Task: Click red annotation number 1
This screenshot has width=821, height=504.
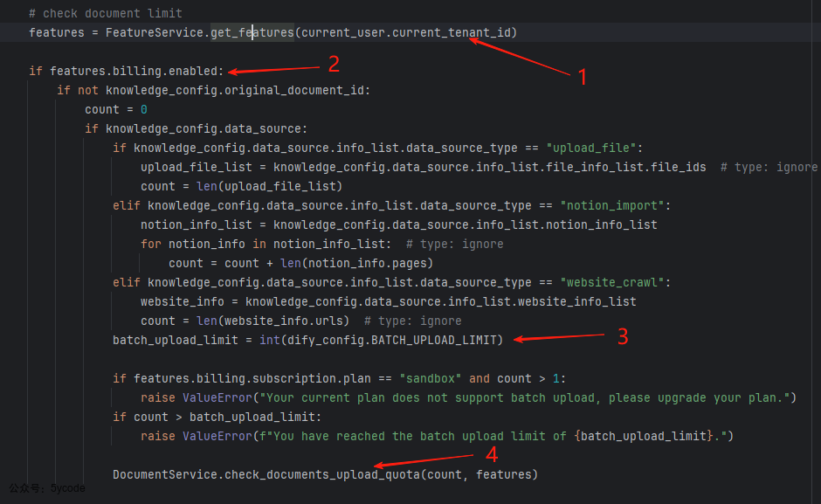Action: 583,77
